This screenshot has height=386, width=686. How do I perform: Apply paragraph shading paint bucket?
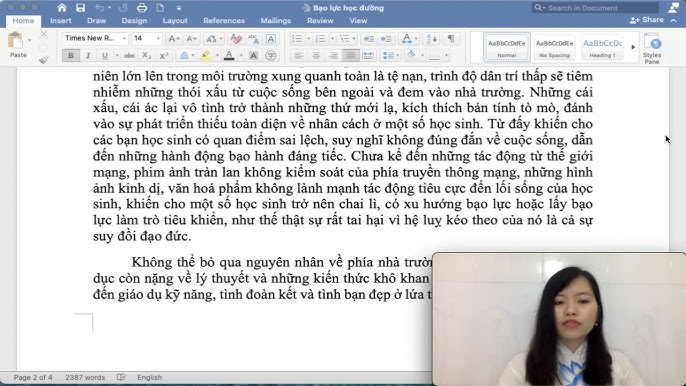(411, 55)
